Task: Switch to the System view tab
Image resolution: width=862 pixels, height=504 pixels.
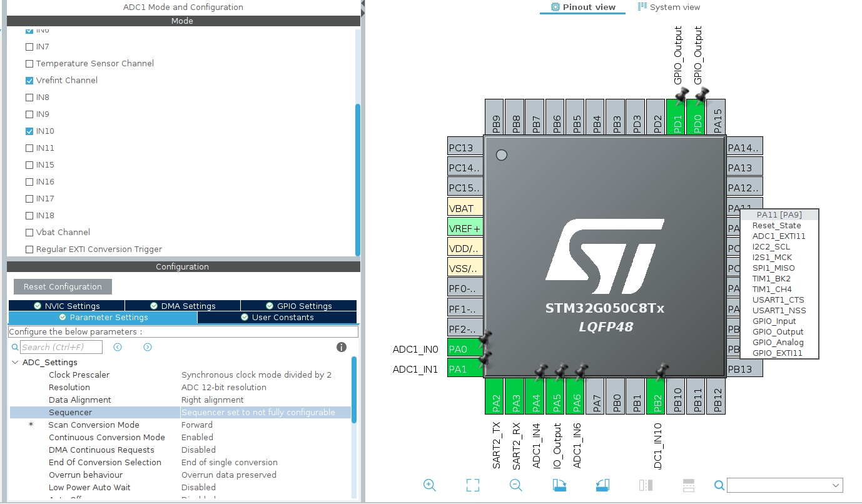Action: click(x=669, y=8)
